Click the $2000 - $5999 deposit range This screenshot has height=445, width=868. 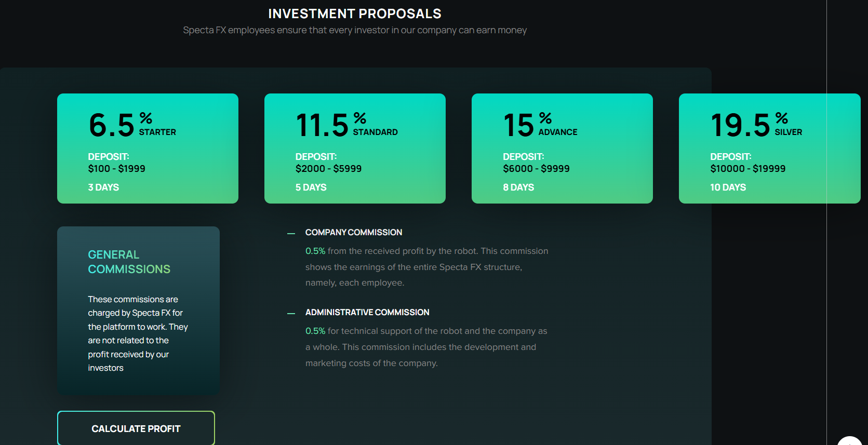328,169
